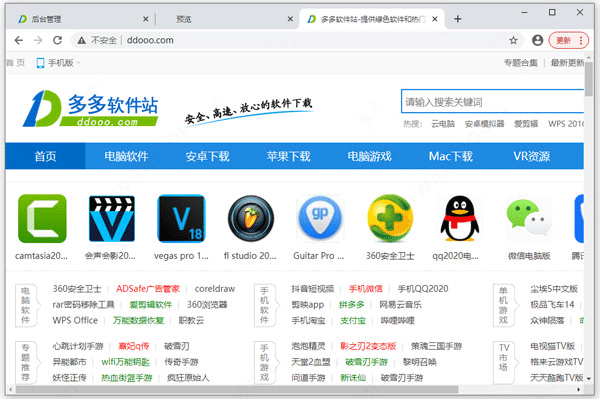The image size is (600, 399).
Task: Go back with the browser back arrow
Action: (19, 40)
